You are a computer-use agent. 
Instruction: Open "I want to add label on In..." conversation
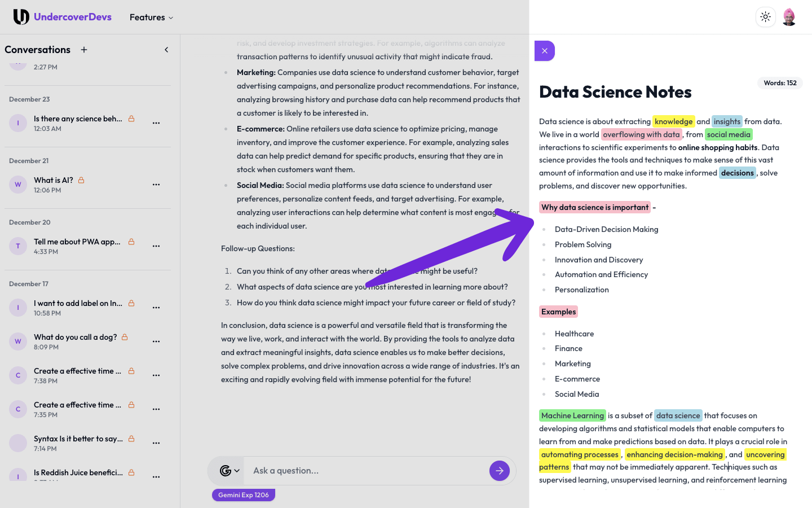click(78, 303)
